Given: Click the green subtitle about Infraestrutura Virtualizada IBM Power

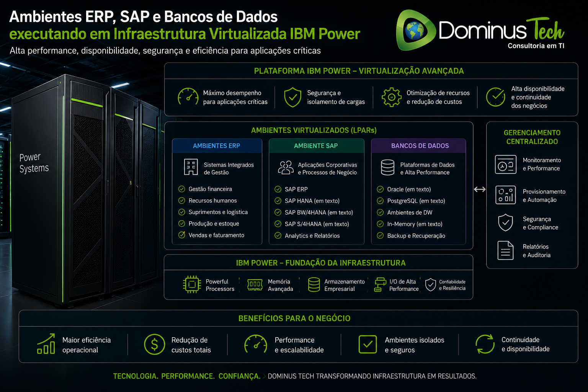Looking at the screenshot, I should pos(185,34).
